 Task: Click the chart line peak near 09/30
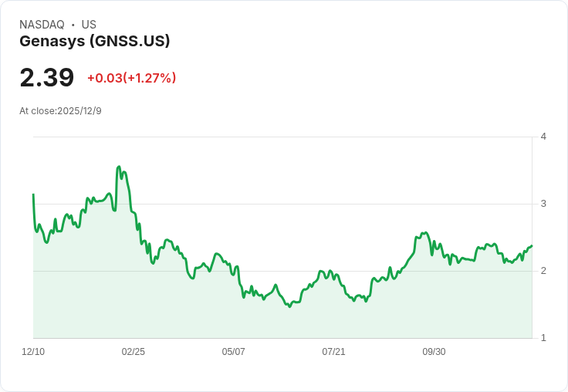[426, 232]
